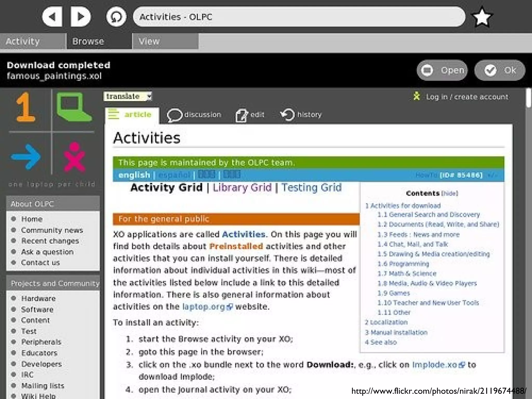Switch language to español
This screenshot has height=399, width=532.
[174, 175]
